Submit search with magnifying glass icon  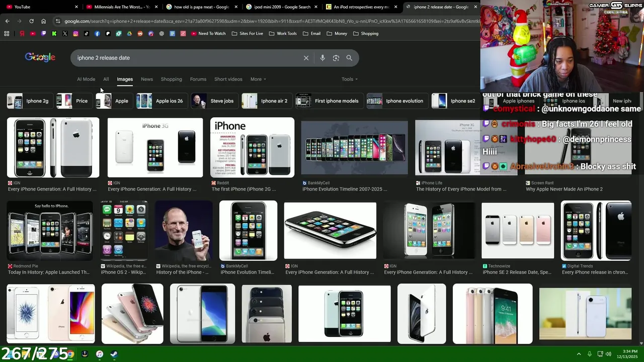[x=349, y=58]
